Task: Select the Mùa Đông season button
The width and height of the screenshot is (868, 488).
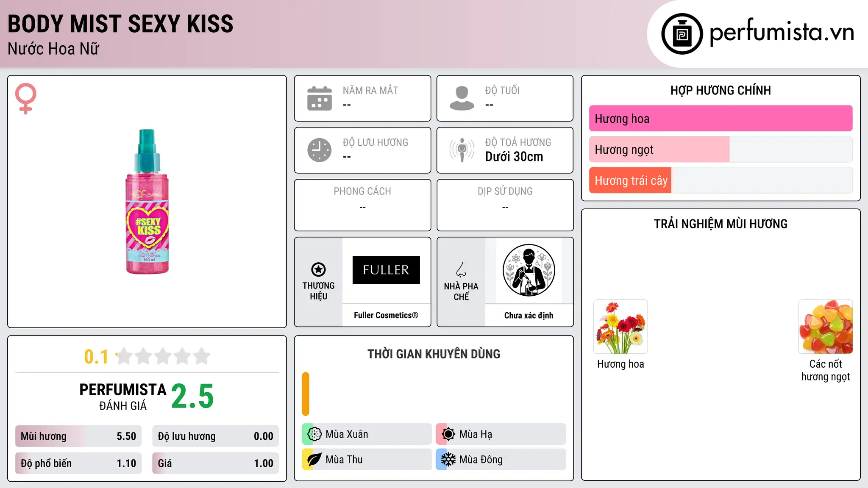Action: tap(501, 460)
